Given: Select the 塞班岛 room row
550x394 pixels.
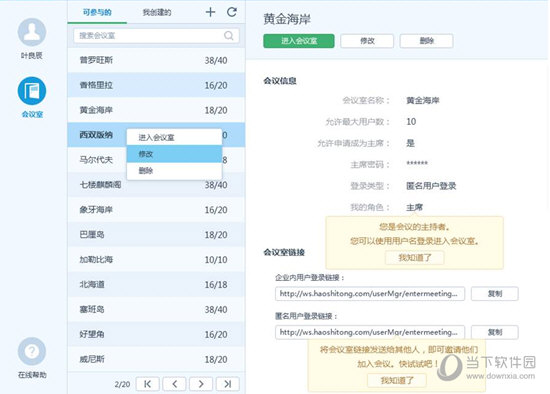Looking at the screenshot, I should point(156,309).
